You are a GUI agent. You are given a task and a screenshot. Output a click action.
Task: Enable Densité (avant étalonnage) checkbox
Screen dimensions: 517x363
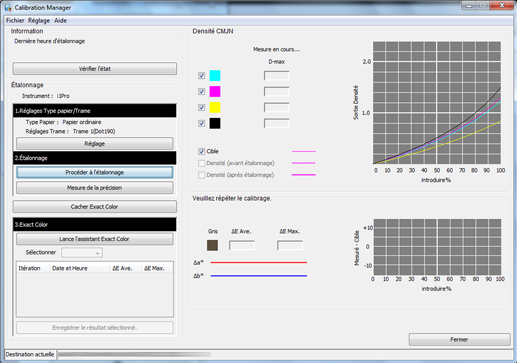click(x=201, y=163)
